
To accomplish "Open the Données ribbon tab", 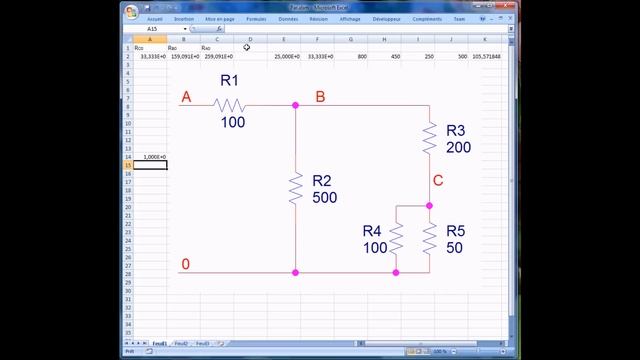I will pos(288,19).
